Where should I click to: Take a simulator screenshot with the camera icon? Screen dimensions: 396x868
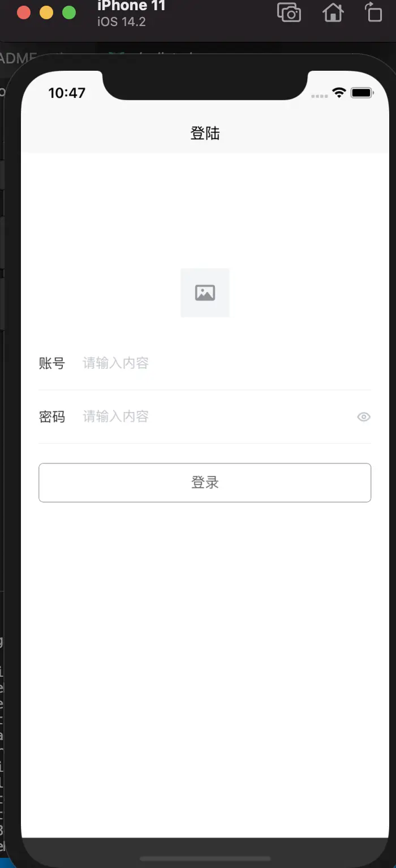[x=289, y=12]
